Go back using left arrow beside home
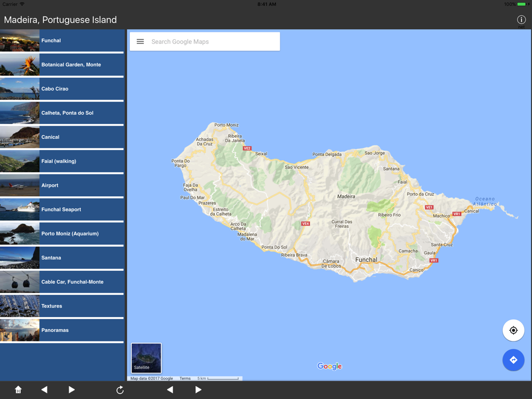The height and width of the screenshot is (399, 532). tap(44, 390)
